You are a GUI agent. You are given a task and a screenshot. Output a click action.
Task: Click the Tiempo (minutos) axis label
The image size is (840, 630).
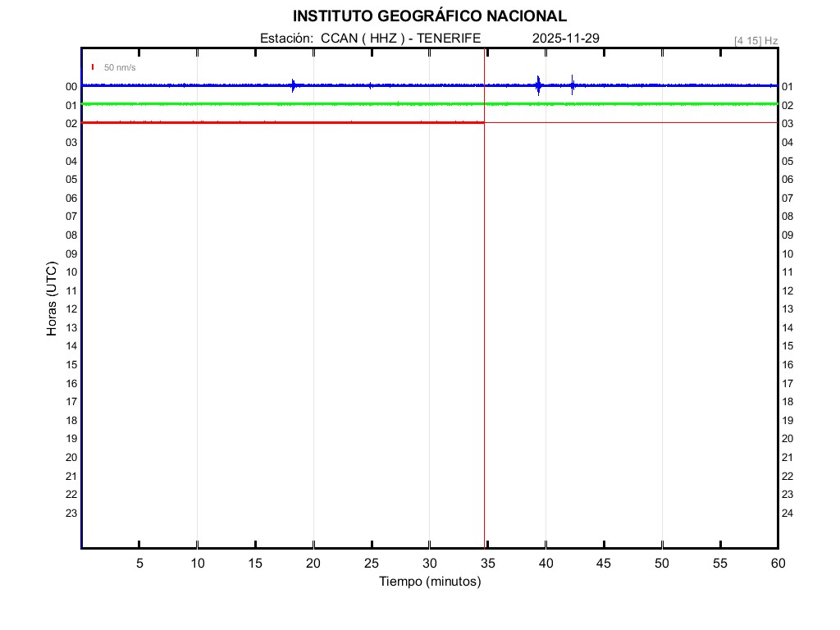click(429, 582)
